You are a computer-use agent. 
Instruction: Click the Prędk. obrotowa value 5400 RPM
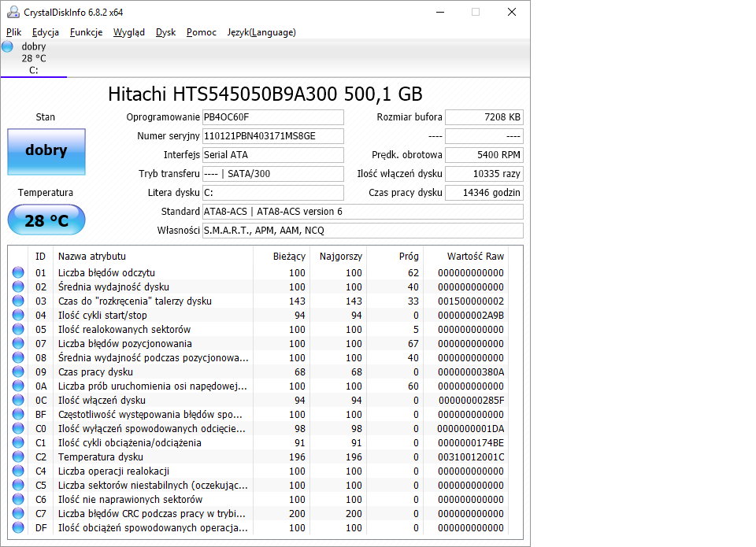tap(484, 155)
